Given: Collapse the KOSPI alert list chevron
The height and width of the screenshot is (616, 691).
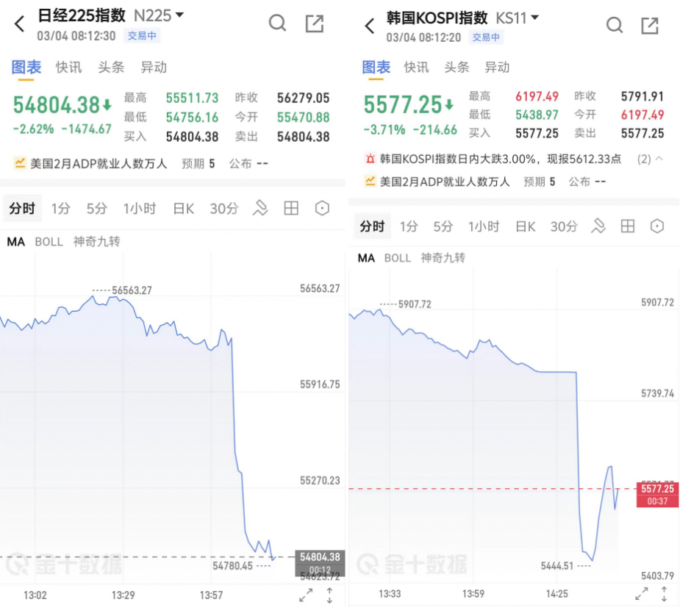Looking at the screenshot, I should [659, 159].
